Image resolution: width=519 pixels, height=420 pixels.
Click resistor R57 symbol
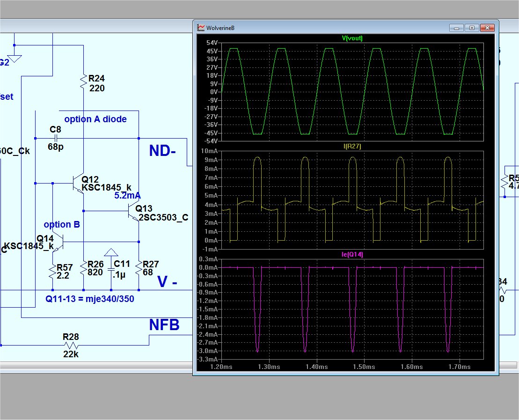click(52, 272)
